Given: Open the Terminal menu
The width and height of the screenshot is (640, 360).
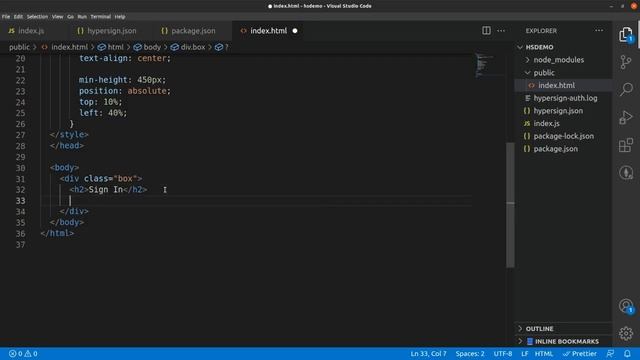Looking at the screenshot, I should [100, 17].
